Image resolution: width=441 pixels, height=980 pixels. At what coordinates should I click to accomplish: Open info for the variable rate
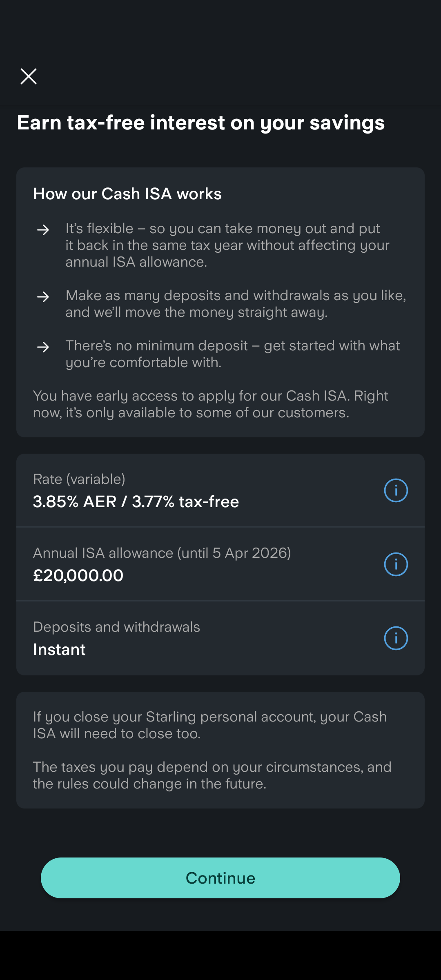(396, 490)
